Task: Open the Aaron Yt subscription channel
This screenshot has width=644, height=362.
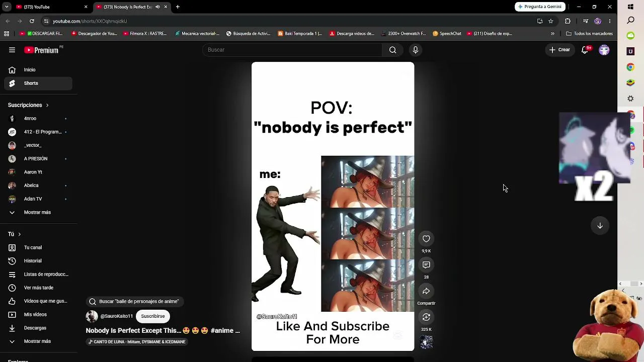Action: click(x=38, y=172)
